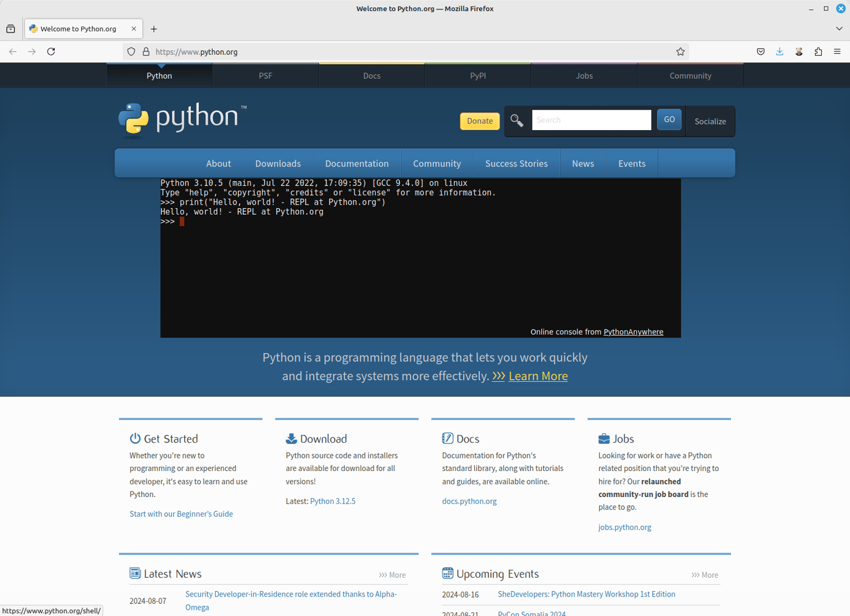
Task: Open the PythonAnywhere link
Action: point(633,332)
